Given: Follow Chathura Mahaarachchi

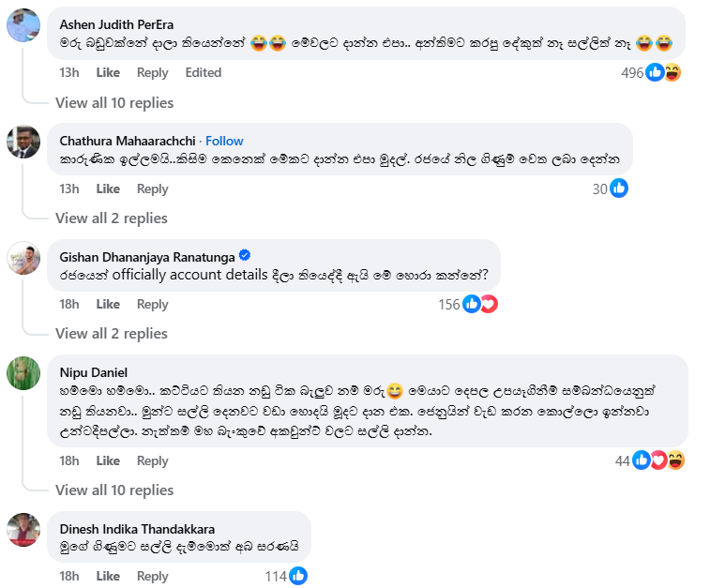Looking at the screenshot, I should 224,141.
